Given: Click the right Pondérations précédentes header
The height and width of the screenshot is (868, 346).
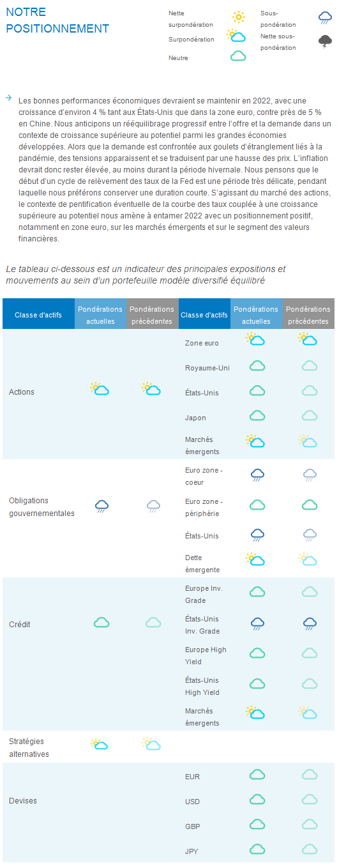Looking at the screenshot, I should point(308,315).
